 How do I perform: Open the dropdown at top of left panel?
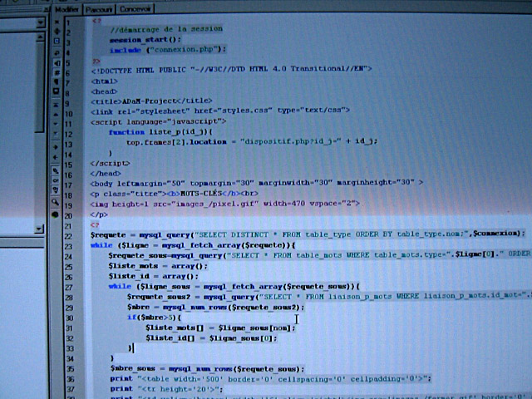click(41, 22)
